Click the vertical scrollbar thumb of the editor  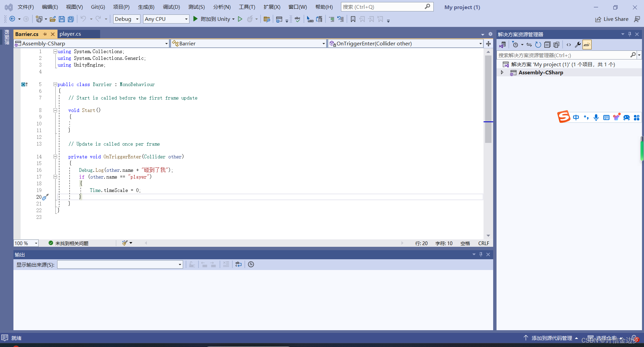(488, 99)
